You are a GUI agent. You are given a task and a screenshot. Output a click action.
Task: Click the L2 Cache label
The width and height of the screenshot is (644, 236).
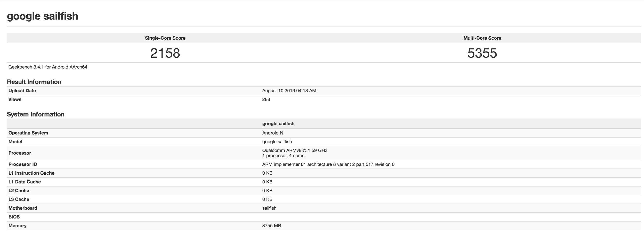click(x=19, y=191)
